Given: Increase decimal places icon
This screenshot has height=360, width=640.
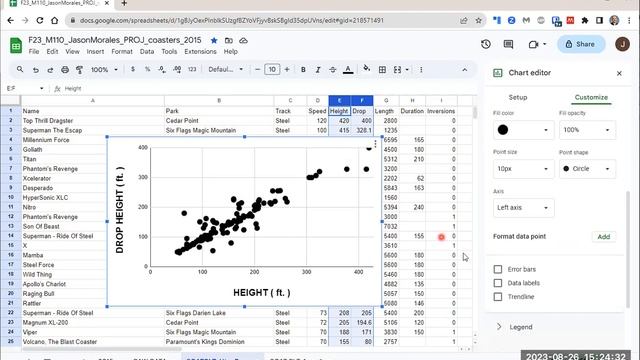Looking at the screenshot, I should pyautogui.click(x=177, y=69).
